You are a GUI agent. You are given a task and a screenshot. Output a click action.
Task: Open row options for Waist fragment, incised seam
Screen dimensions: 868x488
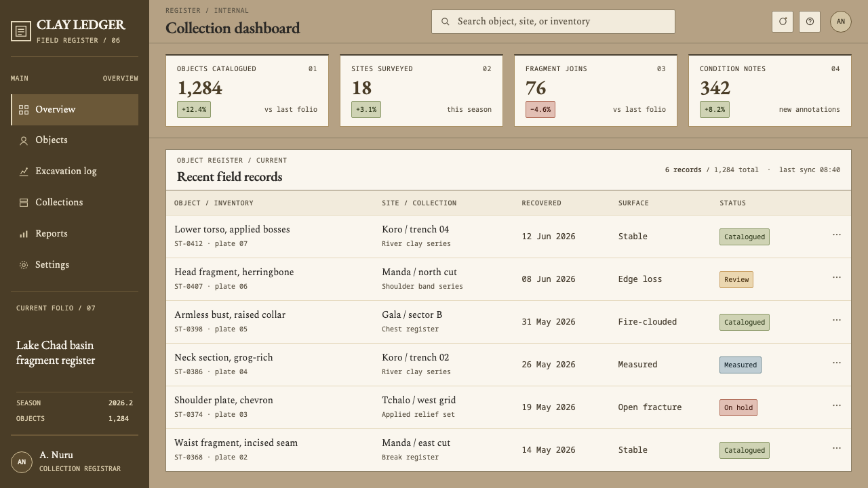pyautogui.click(x=837, y=448)
